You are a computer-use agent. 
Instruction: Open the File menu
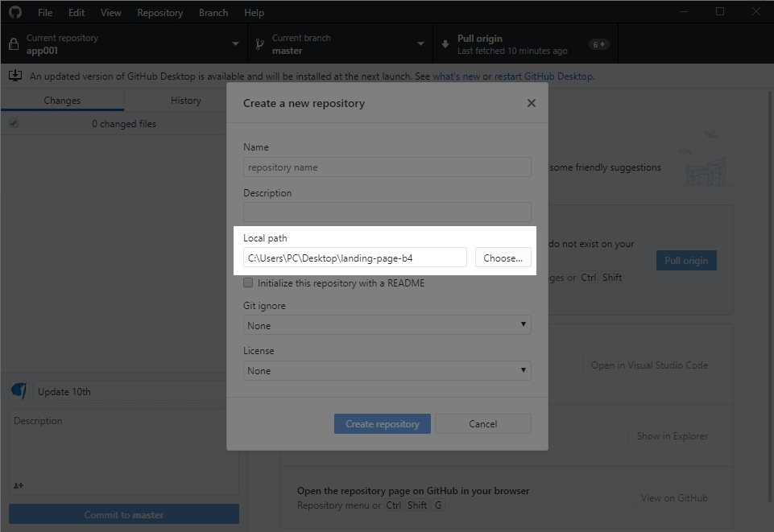pos(45,12)
